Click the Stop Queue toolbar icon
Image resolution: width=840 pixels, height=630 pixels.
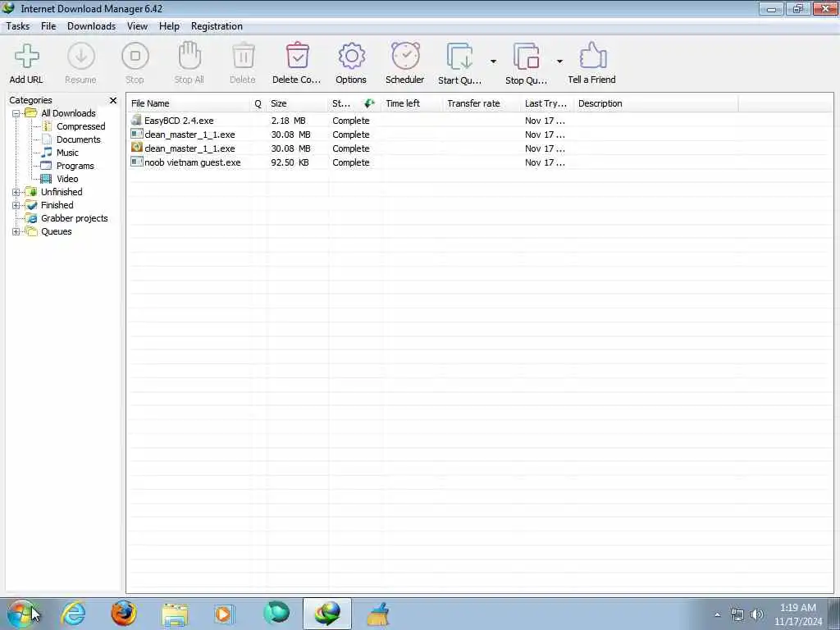[526, 57]
